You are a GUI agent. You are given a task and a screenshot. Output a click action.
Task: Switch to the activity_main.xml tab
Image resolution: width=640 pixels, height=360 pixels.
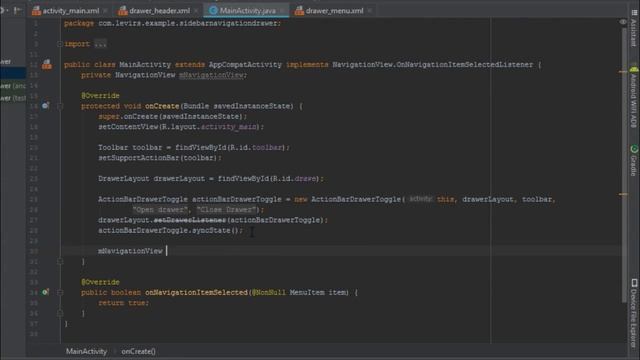click(71, 11)
